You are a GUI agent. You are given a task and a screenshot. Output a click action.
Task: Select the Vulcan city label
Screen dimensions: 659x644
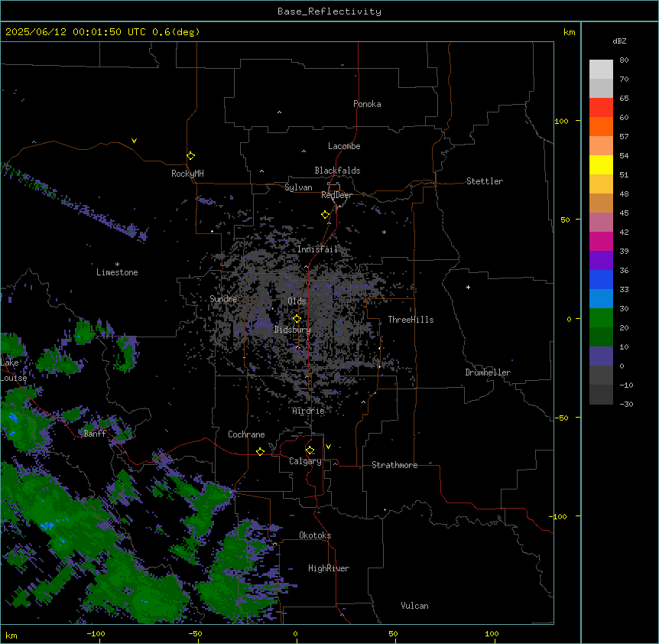[x=415, y=606]
